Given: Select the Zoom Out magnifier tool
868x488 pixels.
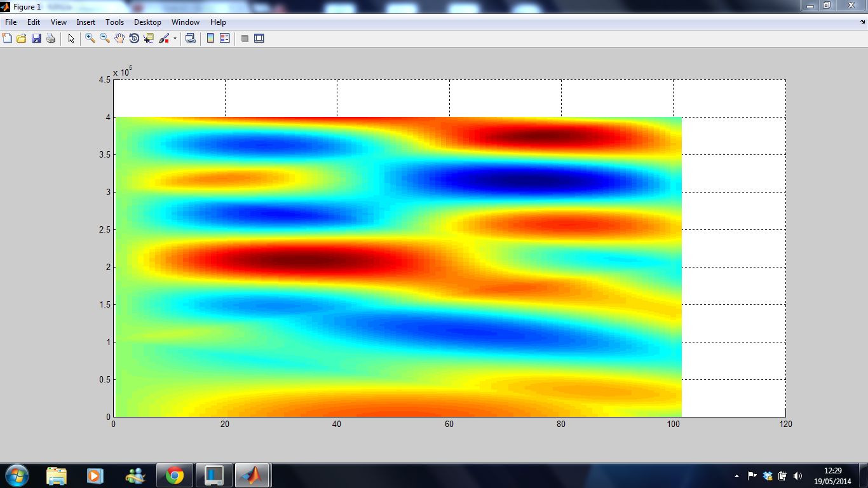Looking at the screenshot, I should 105,39.
